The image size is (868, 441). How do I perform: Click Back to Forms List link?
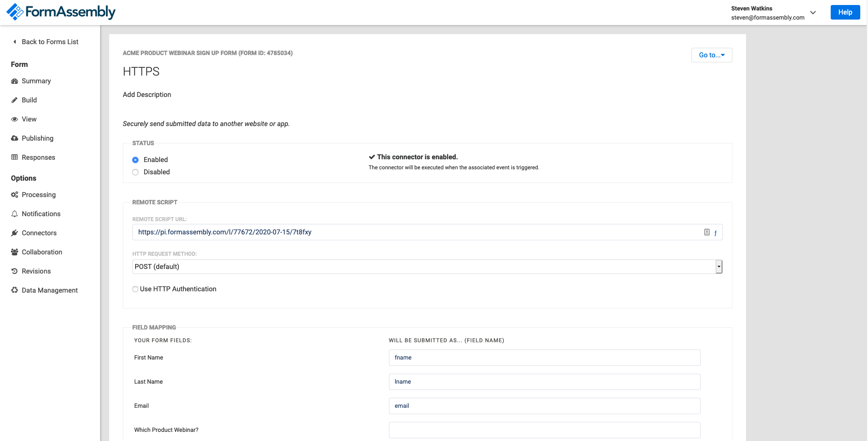(x=50, y=42)
